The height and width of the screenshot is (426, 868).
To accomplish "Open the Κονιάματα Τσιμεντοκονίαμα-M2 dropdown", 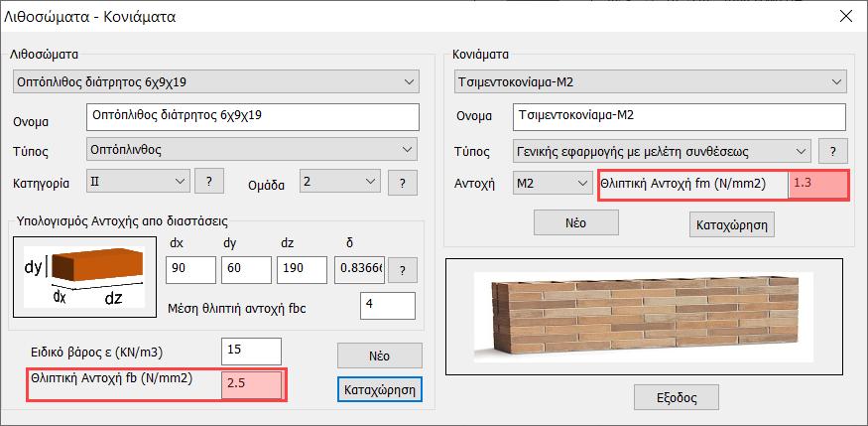I will [x=650, y=82].
